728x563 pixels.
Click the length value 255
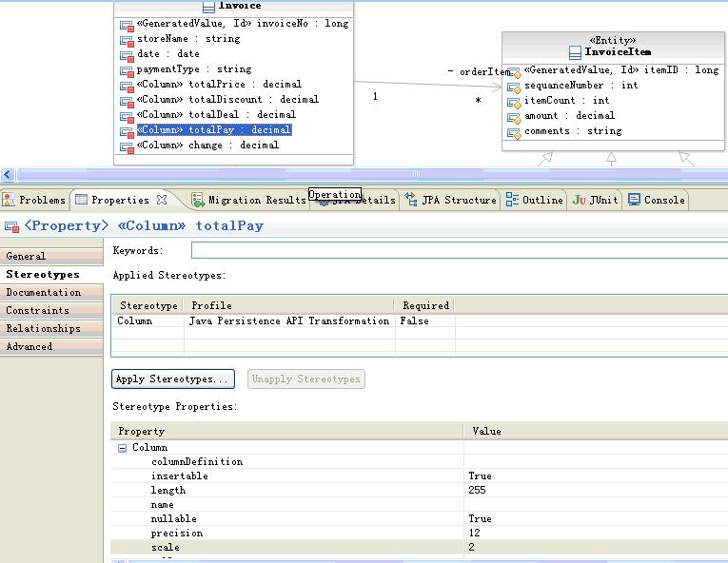(477, 491)
